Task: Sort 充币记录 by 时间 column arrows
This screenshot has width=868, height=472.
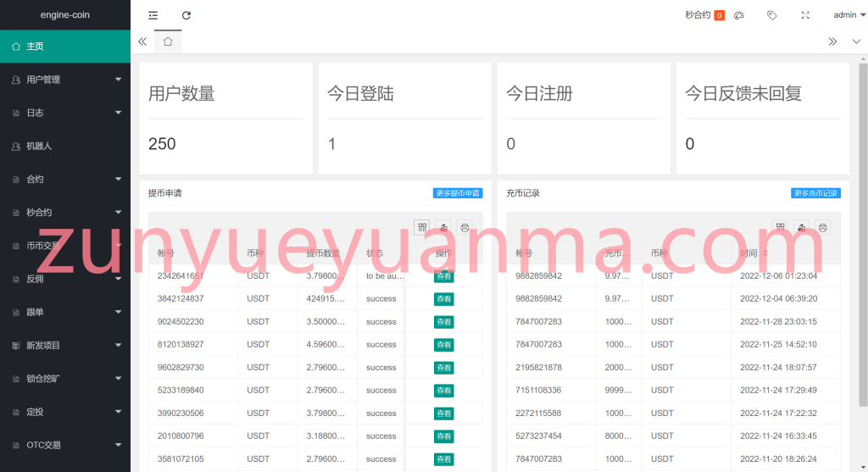Action: click(765, 253)
